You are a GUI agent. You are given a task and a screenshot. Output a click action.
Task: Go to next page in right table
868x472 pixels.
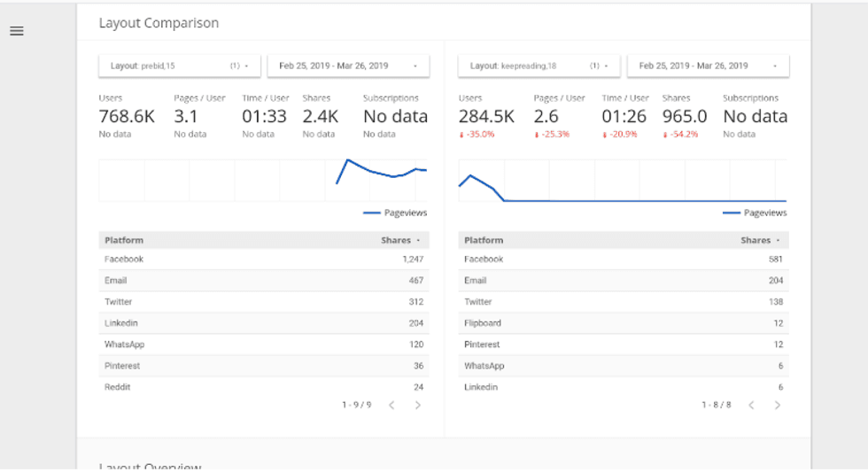pos(778,405)
